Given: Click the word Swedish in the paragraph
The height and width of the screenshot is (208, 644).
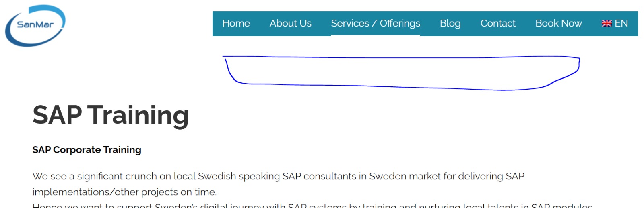Looking at the screenshot, I should (217, 176).
